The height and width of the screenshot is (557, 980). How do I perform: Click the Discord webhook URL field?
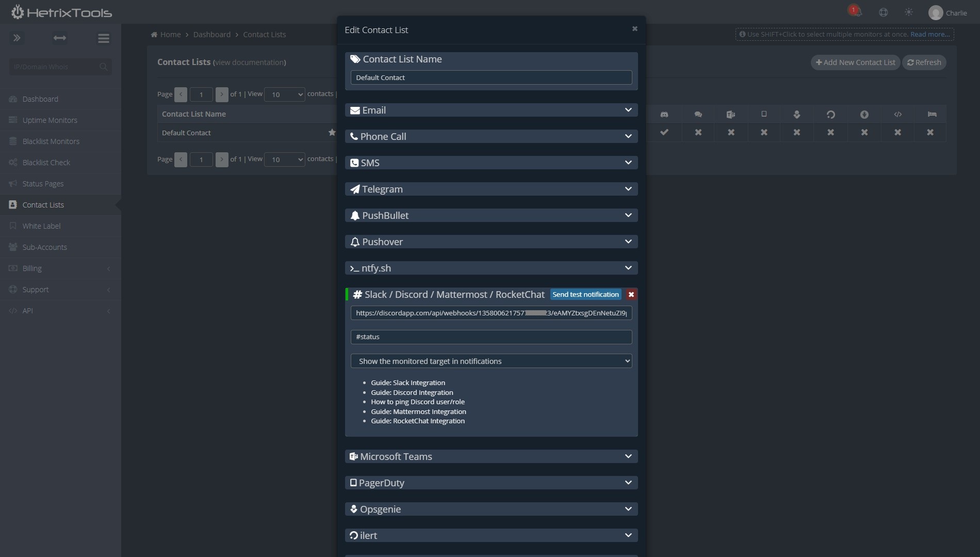pos(491,313)
